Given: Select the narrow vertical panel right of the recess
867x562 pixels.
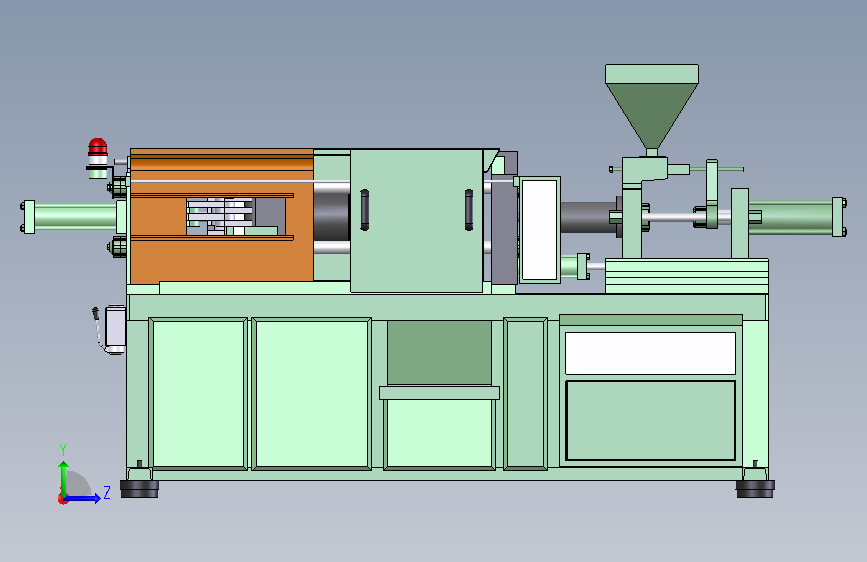Looking at the screenshot, I should (525, 394).
